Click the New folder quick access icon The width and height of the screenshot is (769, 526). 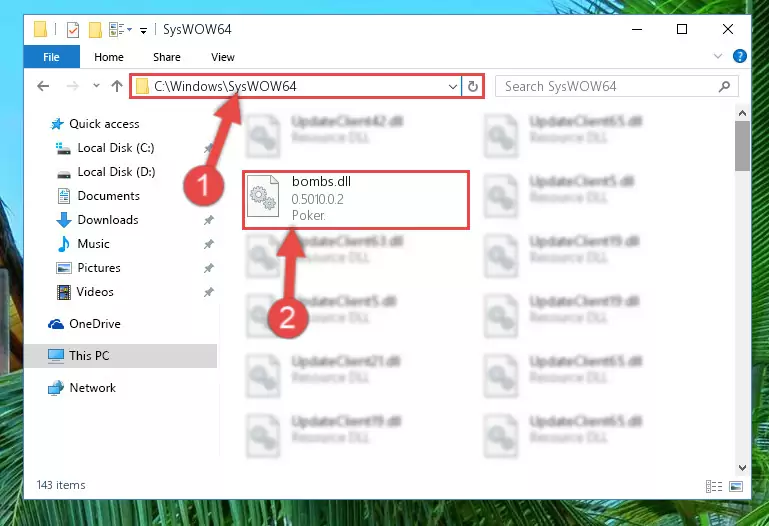pos(95,30)
